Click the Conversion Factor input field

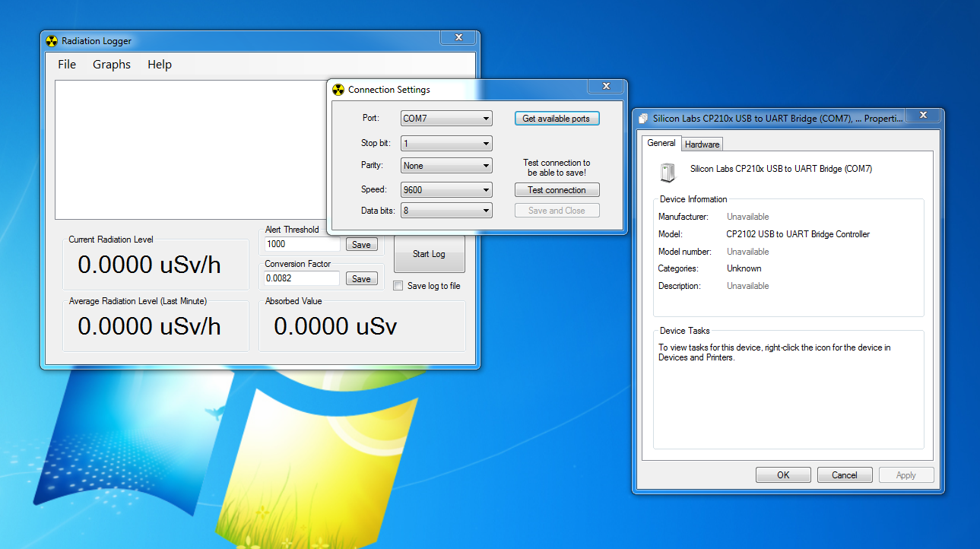click(303, 279)
